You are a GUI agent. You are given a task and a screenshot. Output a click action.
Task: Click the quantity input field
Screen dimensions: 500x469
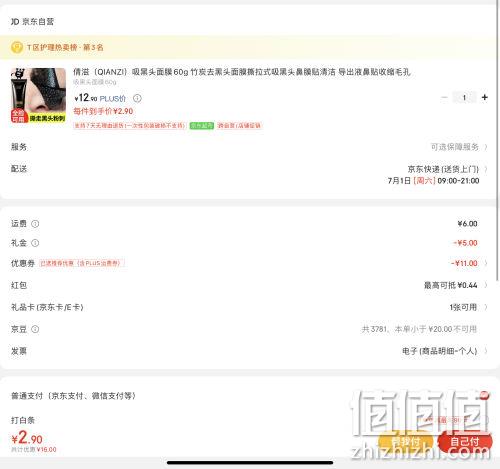(x=464, y=97)
